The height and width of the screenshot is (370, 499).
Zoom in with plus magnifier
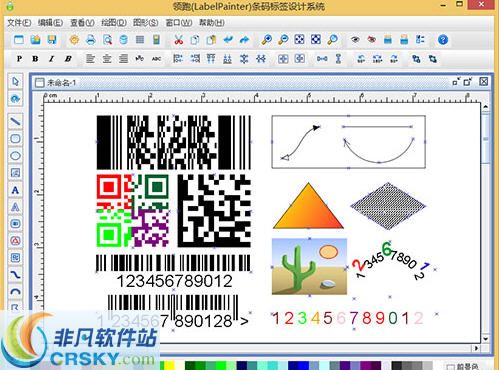(267, 40)
